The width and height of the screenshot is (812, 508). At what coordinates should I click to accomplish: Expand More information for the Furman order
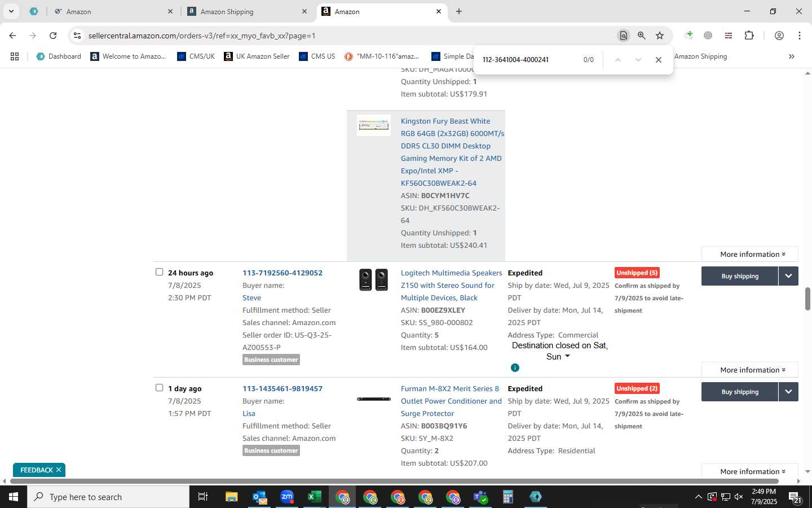[750, 471]
